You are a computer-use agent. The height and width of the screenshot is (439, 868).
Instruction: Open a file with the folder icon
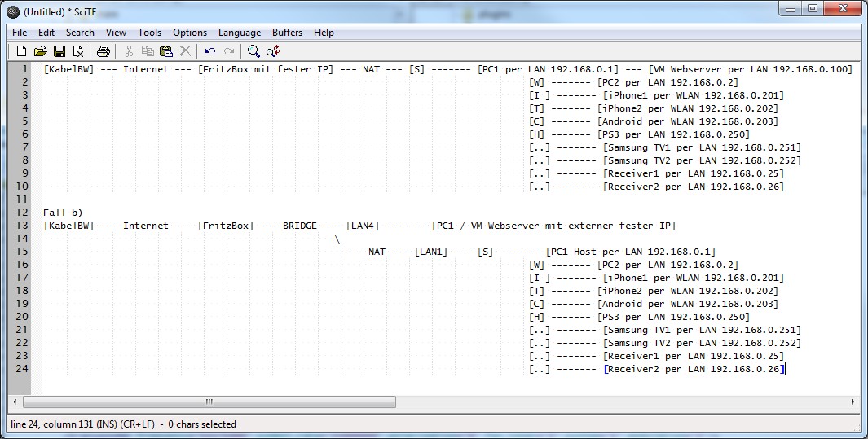[41, 51]
